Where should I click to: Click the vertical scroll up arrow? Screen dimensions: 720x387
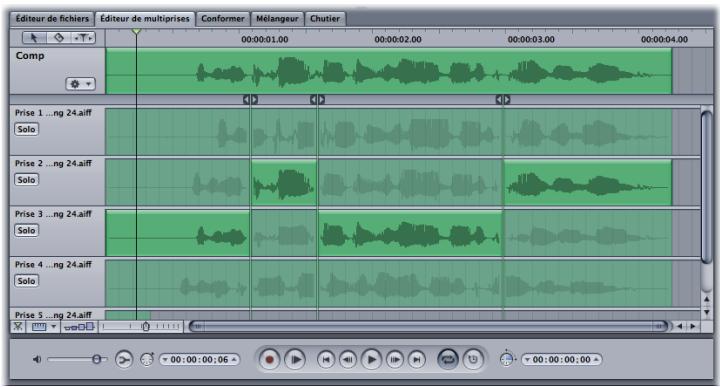point(707,300)
